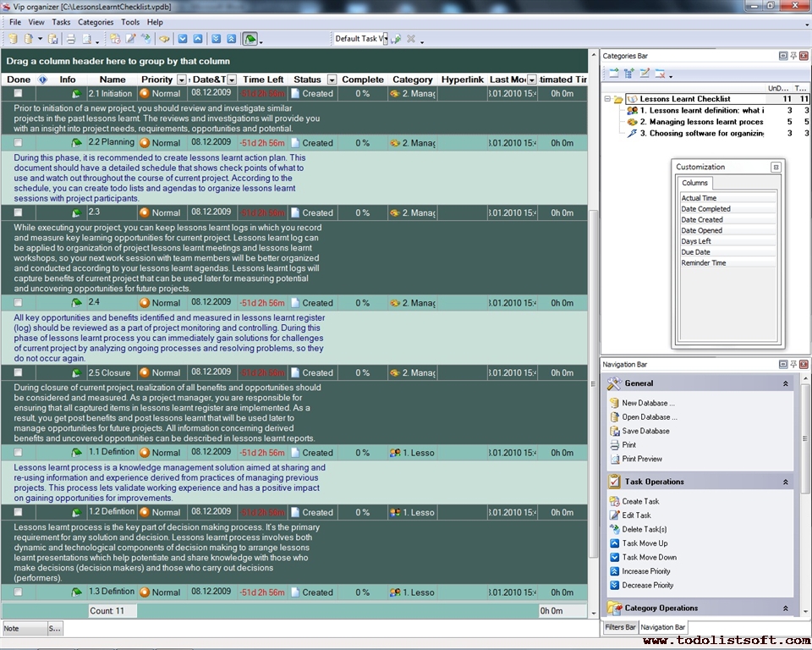
Task: Check the Done box for 2.2 Planning
Action: [18, 142]
